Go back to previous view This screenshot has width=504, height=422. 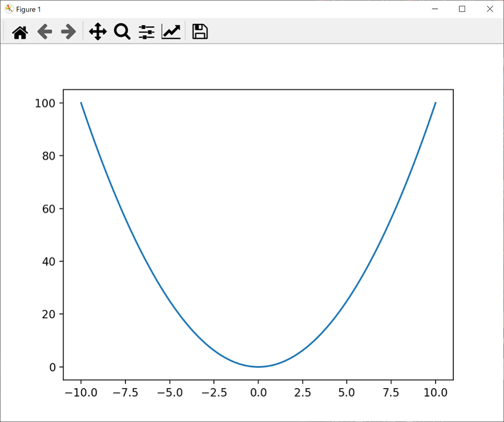[45, 32]
